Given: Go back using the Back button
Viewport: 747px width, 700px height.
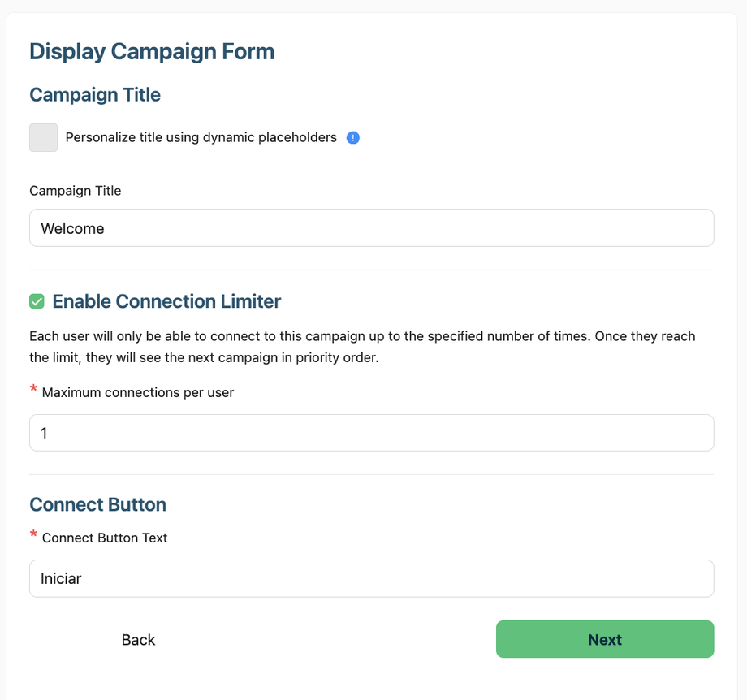Looking at the screenshot, I should pyautogui.click(x=138, y=640).
